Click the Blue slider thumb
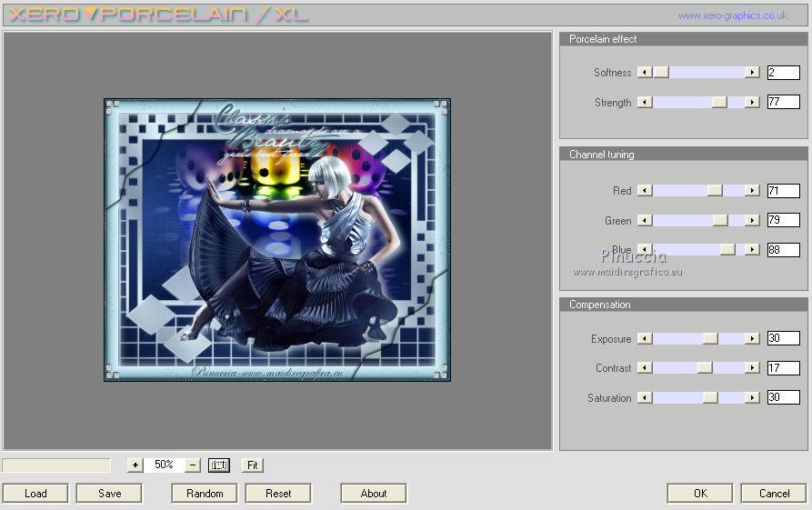812x510 pixels. [x=727, y=250]
